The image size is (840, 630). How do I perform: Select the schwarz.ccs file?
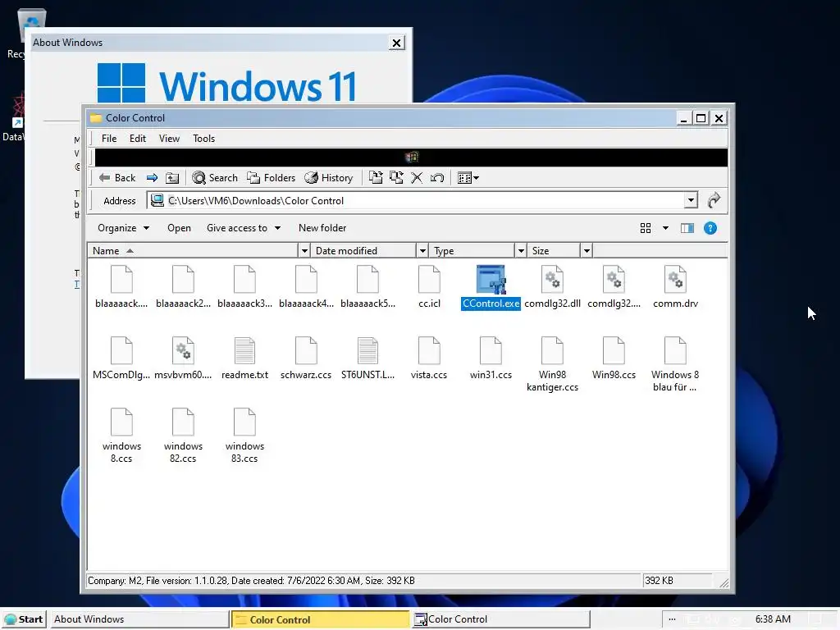[x=306, y=358]
